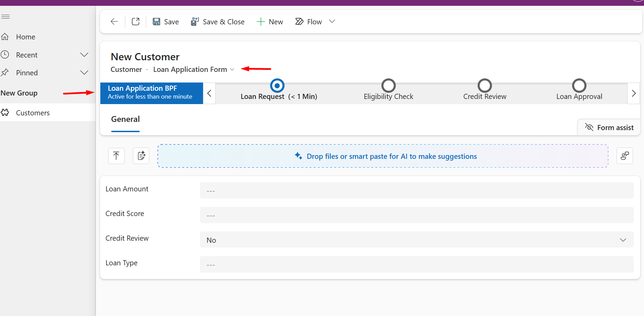
Task: Switch to the General tab
Action: [x=125, y=119]
